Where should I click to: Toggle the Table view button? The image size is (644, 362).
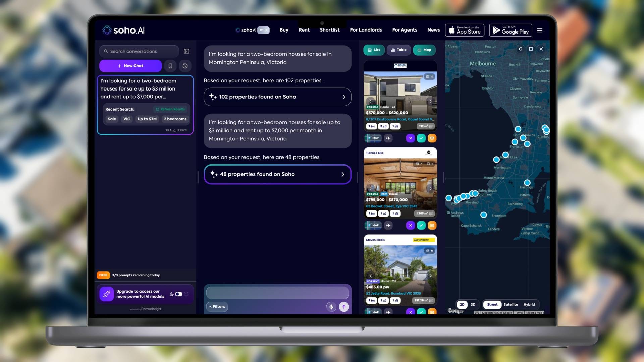pyautogui.click(x=398, y=50)
